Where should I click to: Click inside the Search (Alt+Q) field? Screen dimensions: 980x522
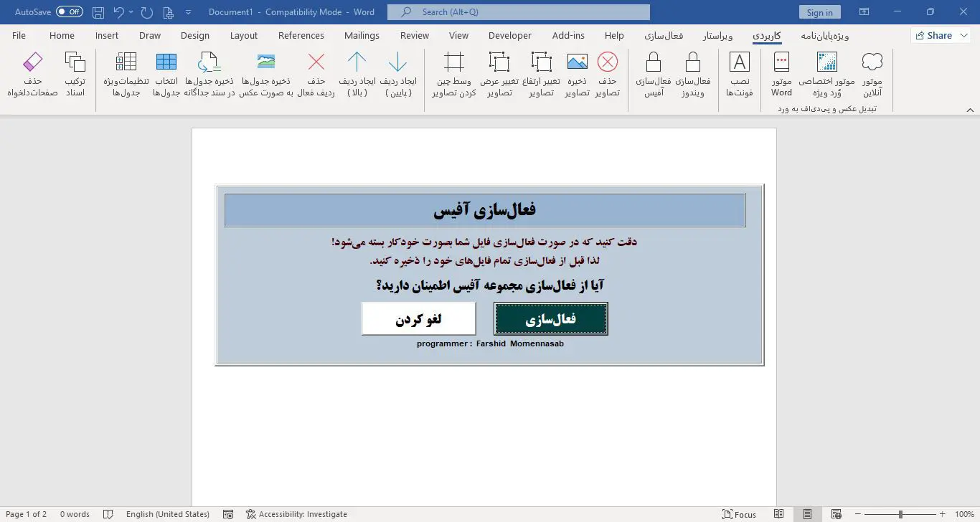click(x=518, y=11)
